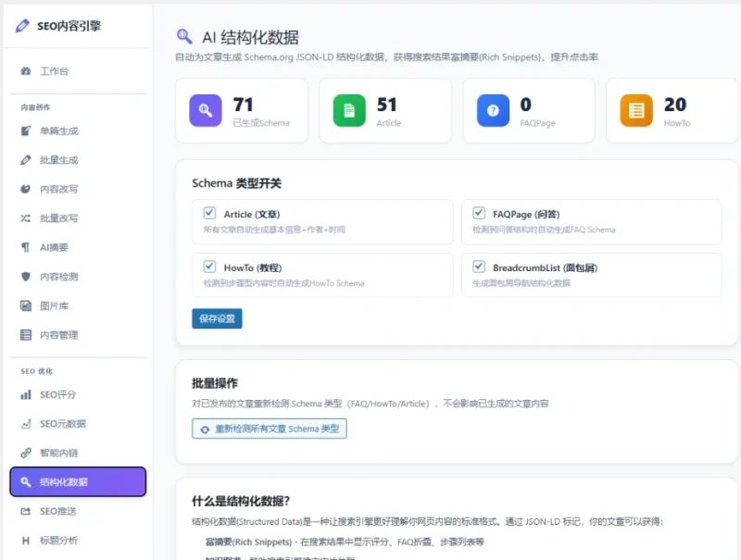Screen dimensions: 741x560
Task: Go to 批量生成 page
Action: [x=78, y=160]
